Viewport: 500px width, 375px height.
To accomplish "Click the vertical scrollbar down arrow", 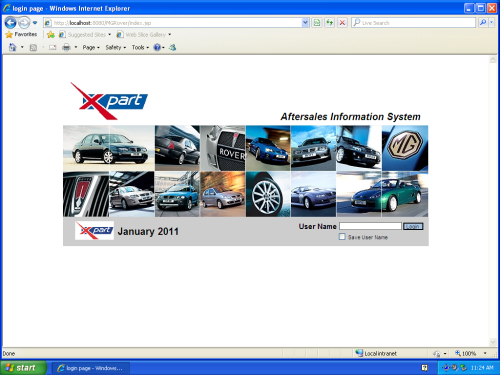I will (493, 342).
